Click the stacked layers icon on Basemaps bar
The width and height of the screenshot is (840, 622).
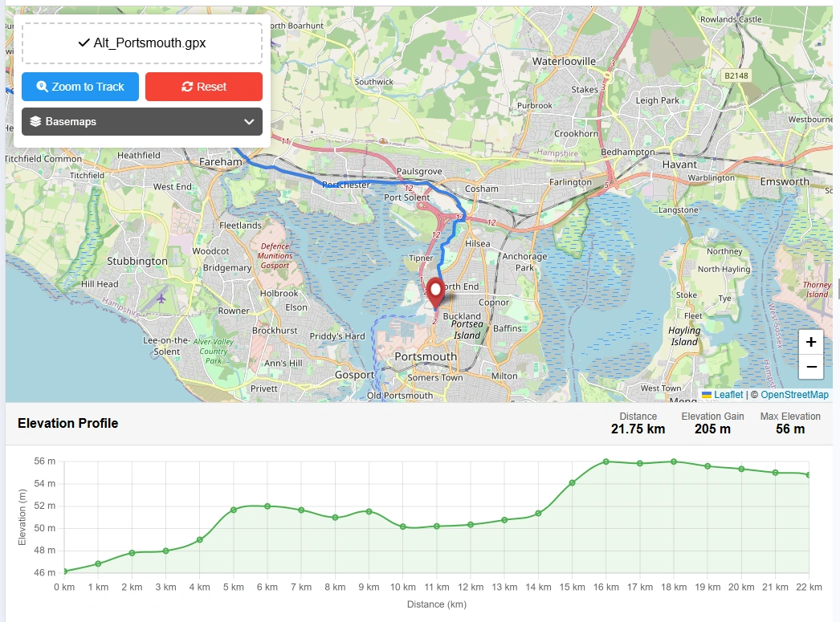35,121
